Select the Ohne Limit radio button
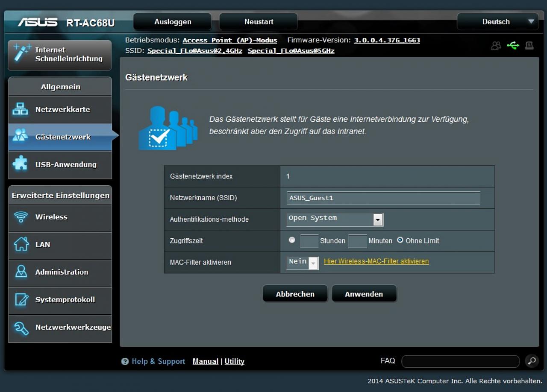 tap(400, 240)
